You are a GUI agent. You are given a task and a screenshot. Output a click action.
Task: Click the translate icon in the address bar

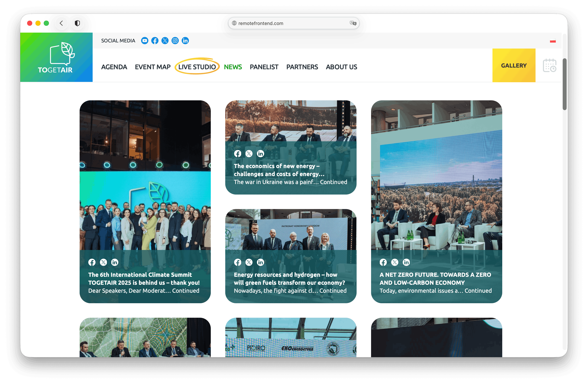[353, 23]
